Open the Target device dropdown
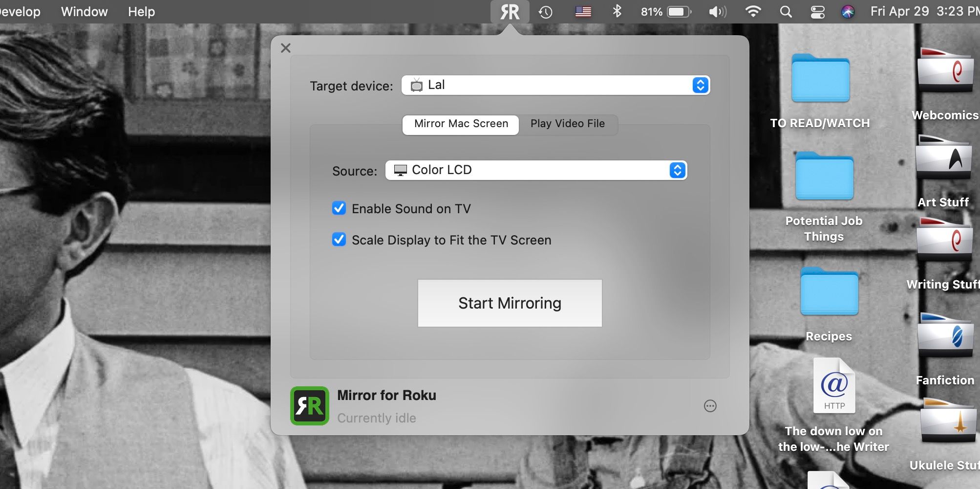 [701, 85]
